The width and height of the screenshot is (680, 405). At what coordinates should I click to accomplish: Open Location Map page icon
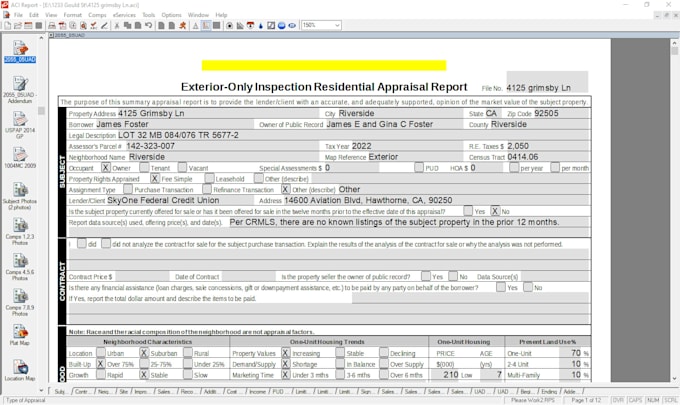tap(20, 370)
